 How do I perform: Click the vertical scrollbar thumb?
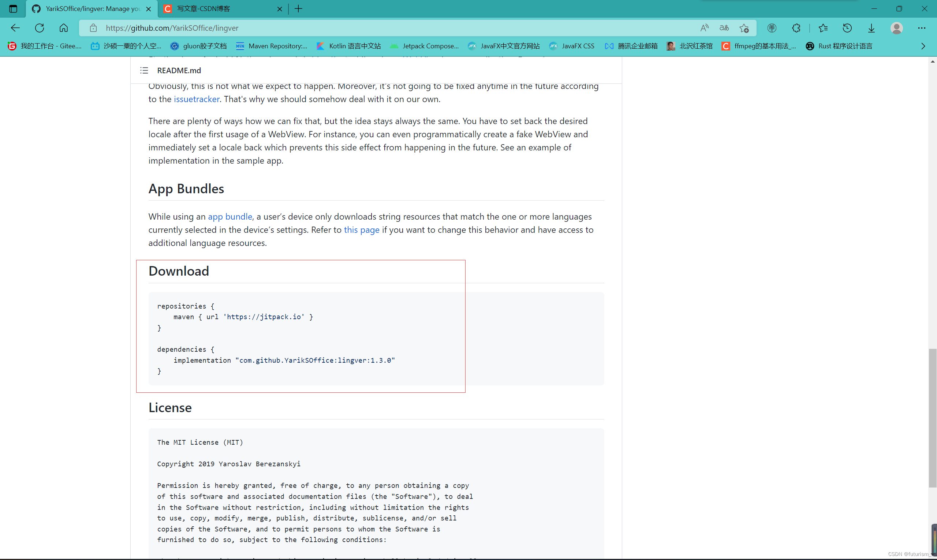click(933, 418)
